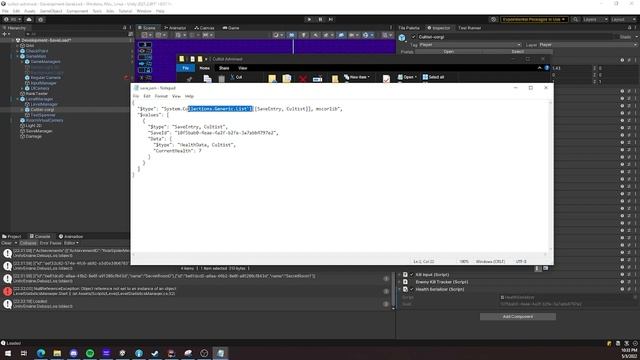Select the File tab in File Explorer
The height and width of the screenshot is (360, 640).
pyautogui.click(x=186, y=68)
